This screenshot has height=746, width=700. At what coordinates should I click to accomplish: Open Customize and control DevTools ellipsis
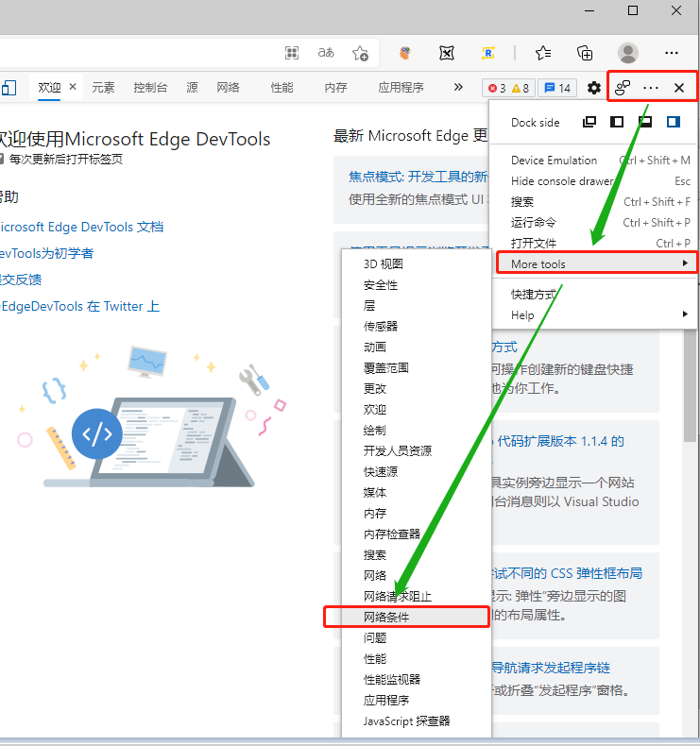(651, 88)
